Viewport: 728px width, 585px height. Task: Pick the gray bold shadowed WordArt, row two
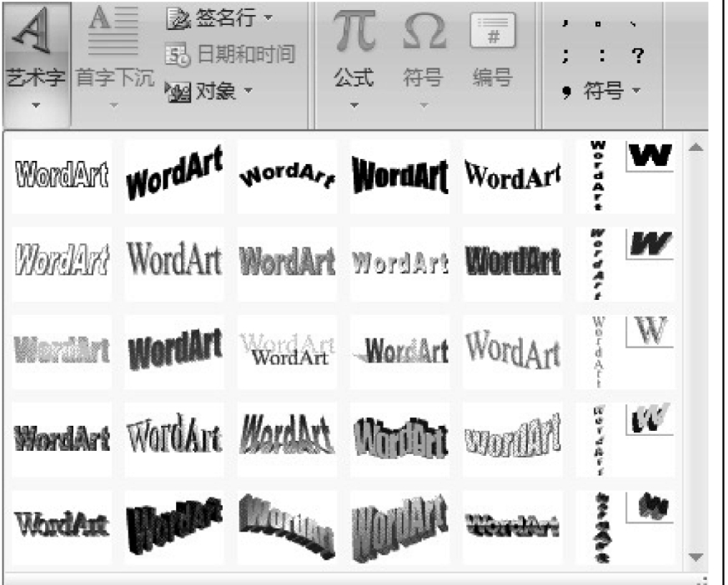click(287, 263)
